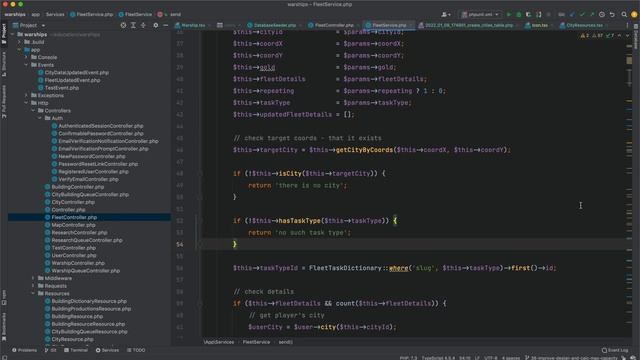Open the Search Everywhere magnifier
This screenshot has height=360, width=640.
pyautogui.click(x=624, y=14)
